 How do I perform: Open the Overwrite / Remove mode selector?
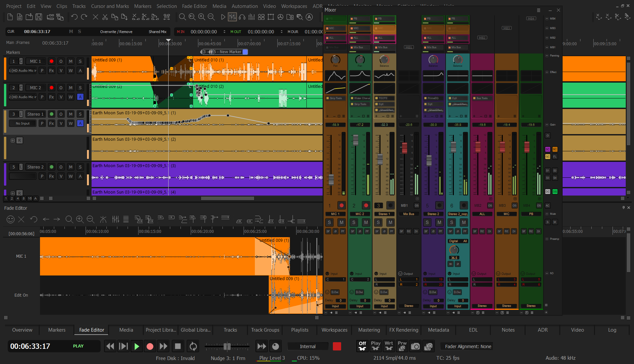tap(116, 31)
